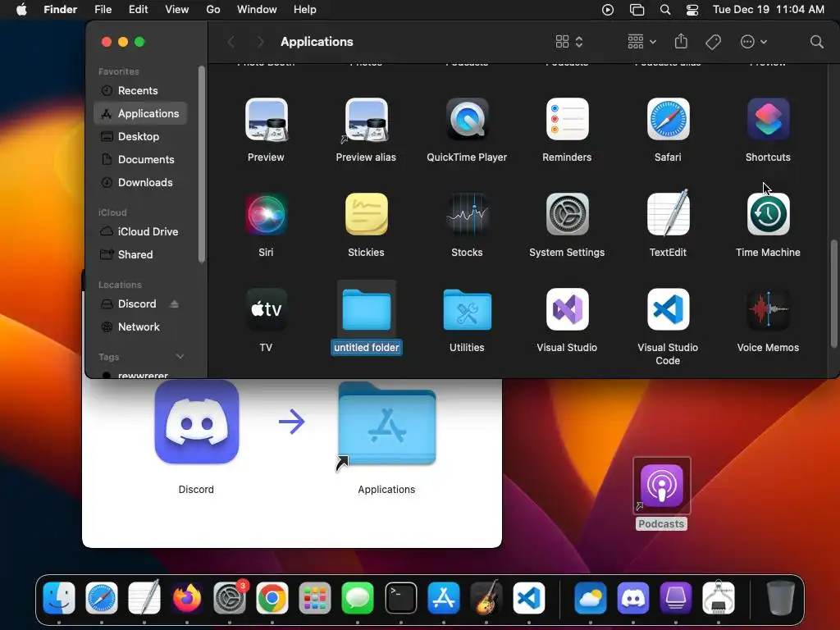840x630 pixels.
Task: Open Network in the sidebar
Action: click(x=140, y=326)
